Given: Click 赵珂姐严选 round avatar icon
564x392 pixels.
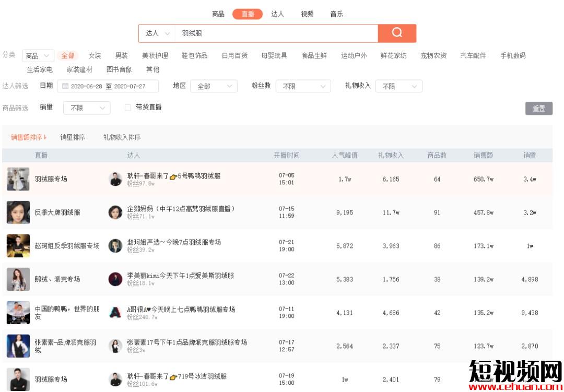Looking at the screenshot, I should point(115,246).
